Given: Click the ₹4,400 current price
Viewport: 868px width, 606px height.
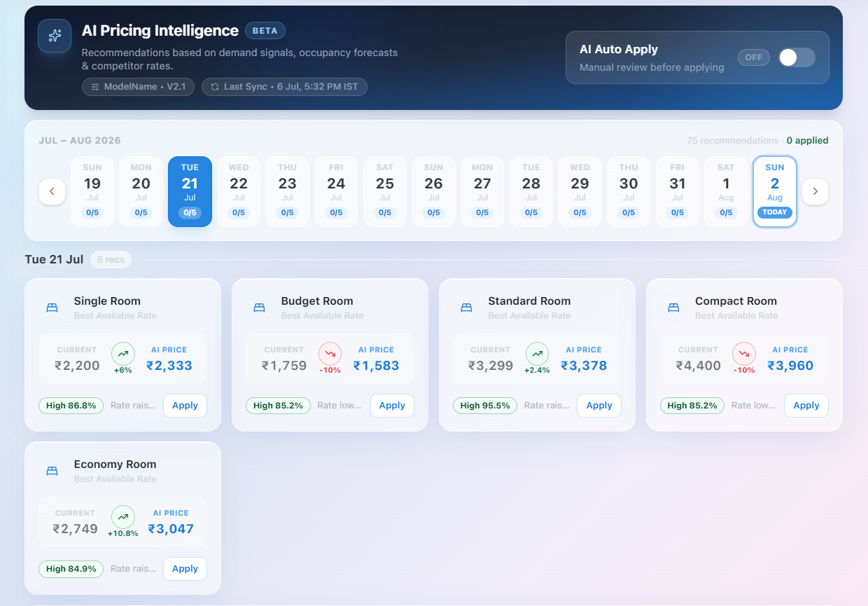Looking at the screenshot, I should coord(699,366).
